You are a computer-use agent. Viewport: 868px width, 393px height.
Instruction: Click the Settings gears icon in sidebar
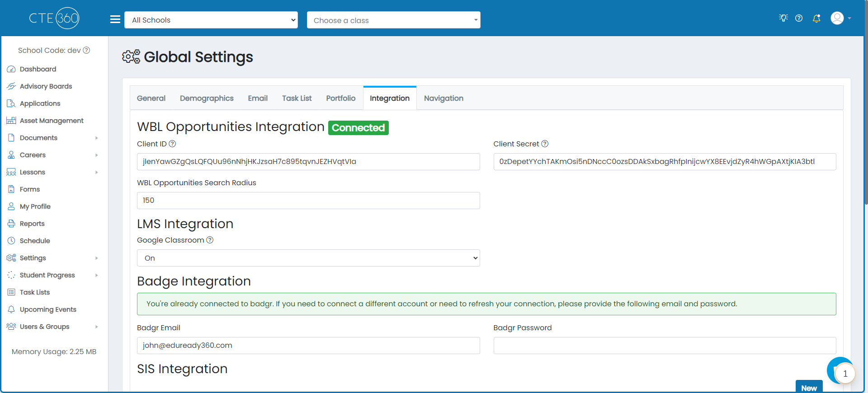11,258
